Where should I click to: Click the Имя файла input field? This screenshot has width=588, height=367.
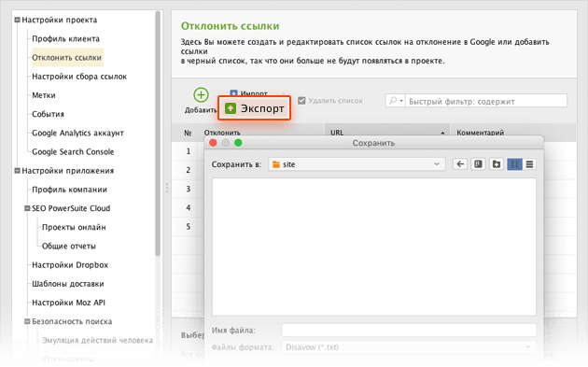click(x=409, y=331)
